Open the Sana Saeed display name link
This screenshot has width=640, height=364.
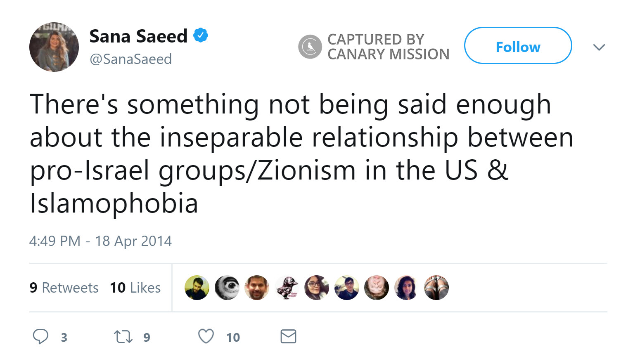138,36
